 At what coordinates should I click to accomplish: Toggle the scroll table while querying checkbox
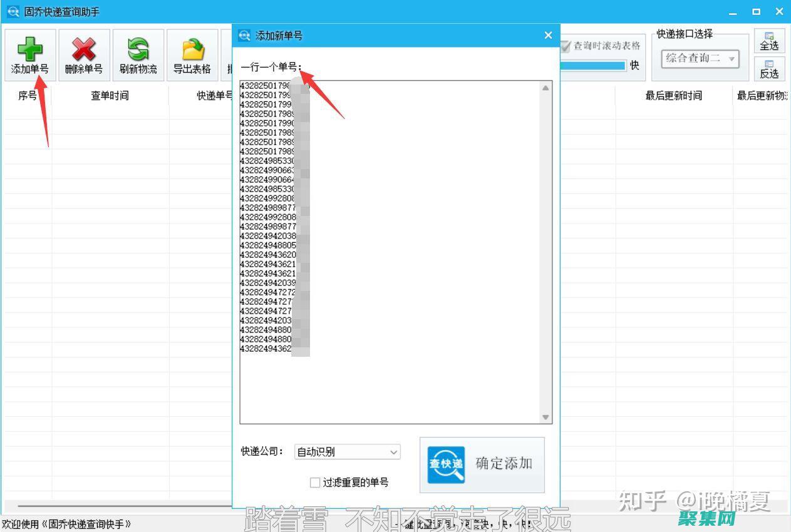pyautogui.click(x=566, y=46)
